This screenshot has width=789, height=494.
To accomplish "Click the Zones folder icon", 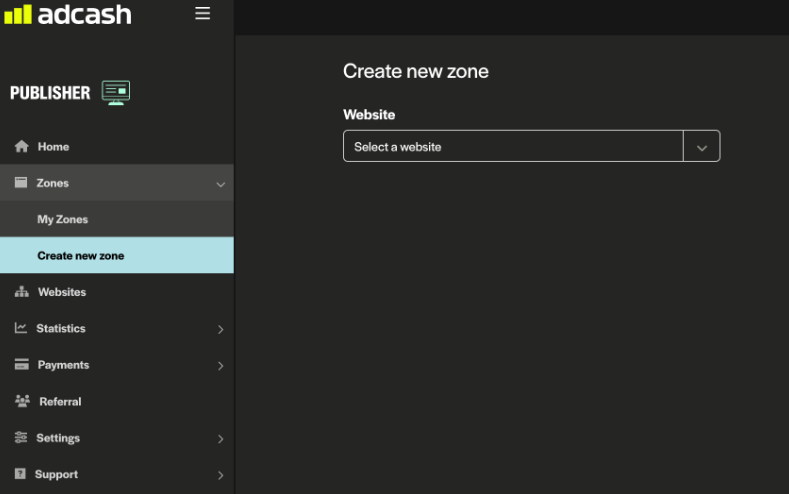I will 21,183.
